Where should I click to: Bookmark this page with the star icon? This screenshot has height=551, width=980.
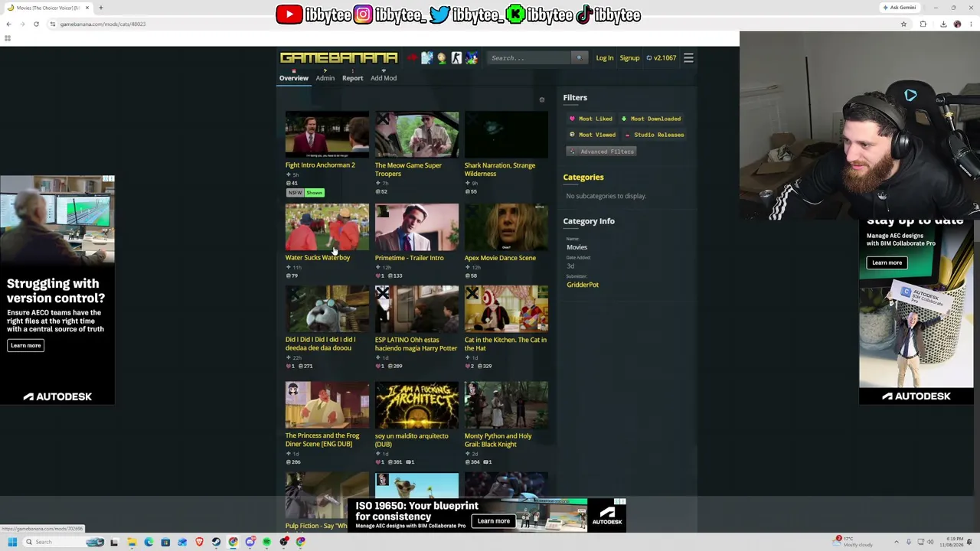(x=903, y=24)
